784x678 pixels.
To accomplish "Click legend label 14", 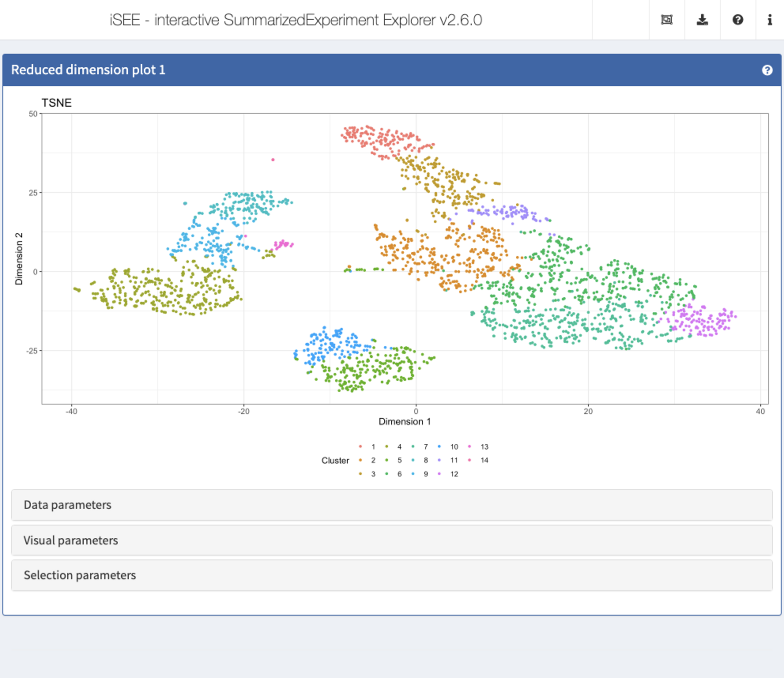I will (484, 460).
